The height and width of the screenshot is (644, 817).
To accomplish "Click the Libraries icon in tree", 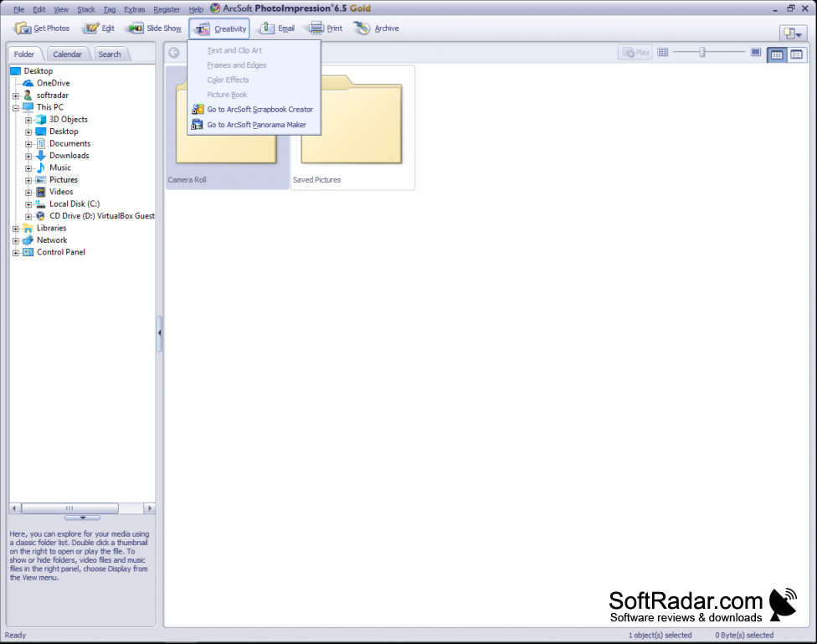I will (x=28, y=228).
